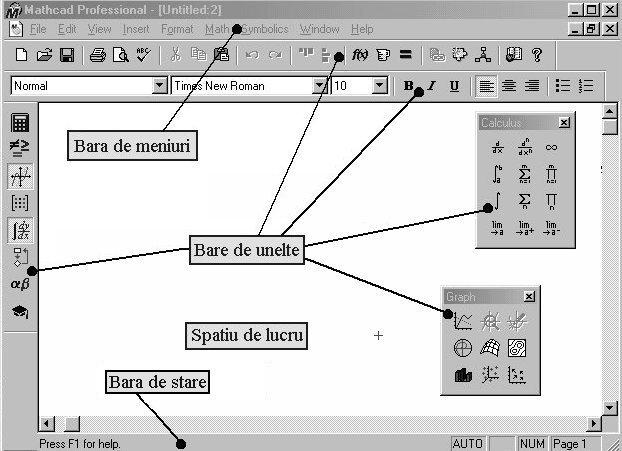Insert a unit with the mug icon

tap(383, 55)
